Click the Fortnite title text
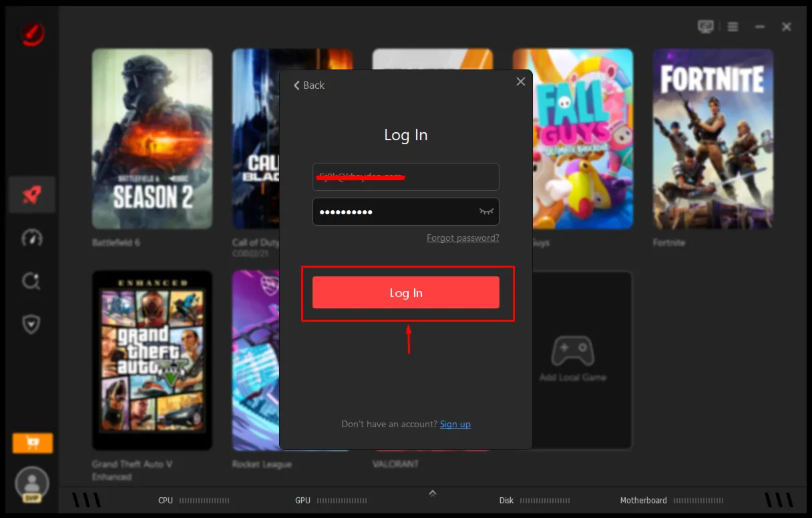 point(669,242)
